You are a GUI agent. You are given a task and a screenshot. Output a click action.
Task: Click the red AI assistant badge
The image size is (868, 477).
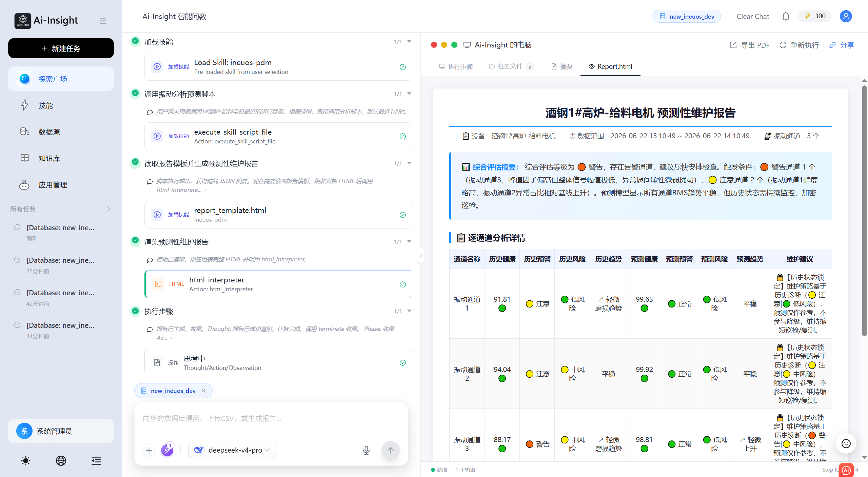846,470
